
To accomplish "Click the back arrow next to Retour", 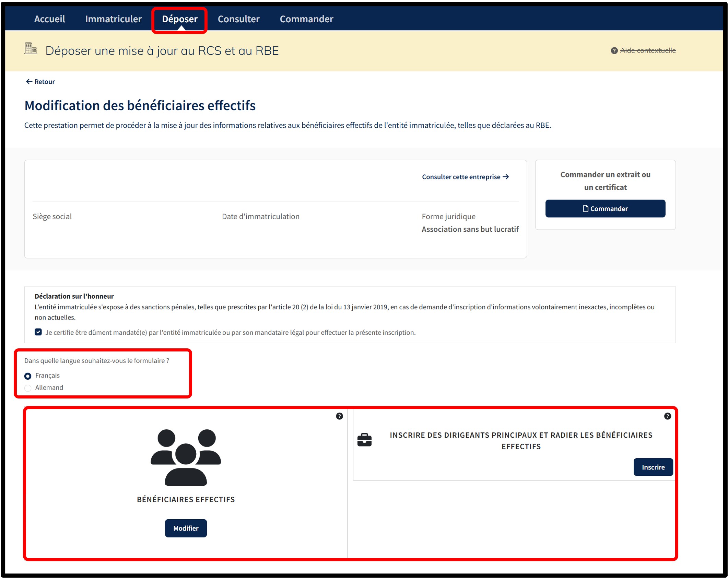I will coord(29,82).
